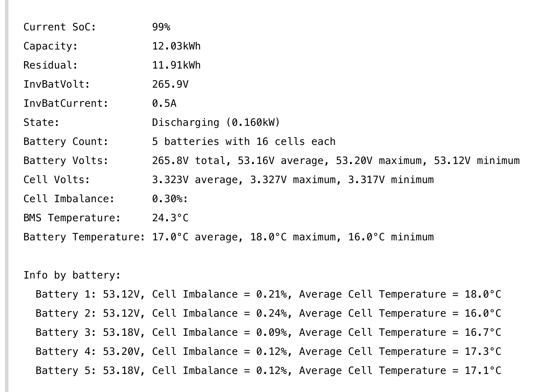The image size is (560, 392).
Task: Click the InvBatCurrent value 0.5A
Action: pyautogui.click(x=164, y=104)
